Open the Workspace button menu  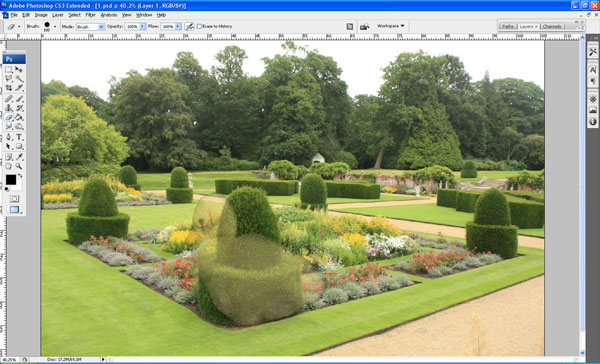pyautogui.click(x=391, y=26)
